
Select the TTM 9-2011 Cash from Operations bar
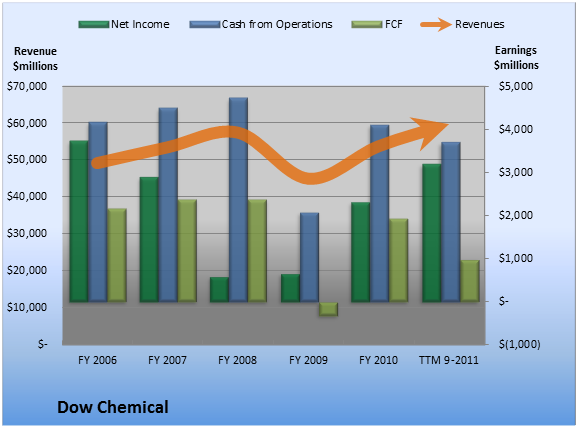coord(451,222)
